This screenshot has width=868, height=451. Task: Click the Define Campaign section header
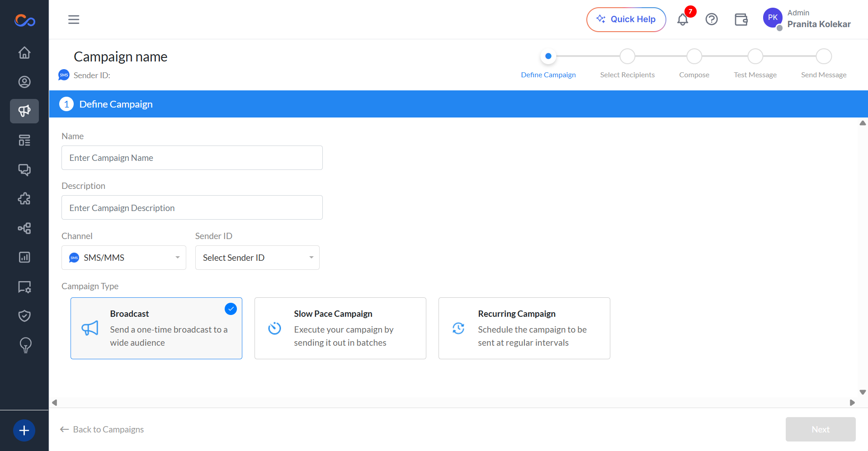pyautogui.click(x=458, y=104)
